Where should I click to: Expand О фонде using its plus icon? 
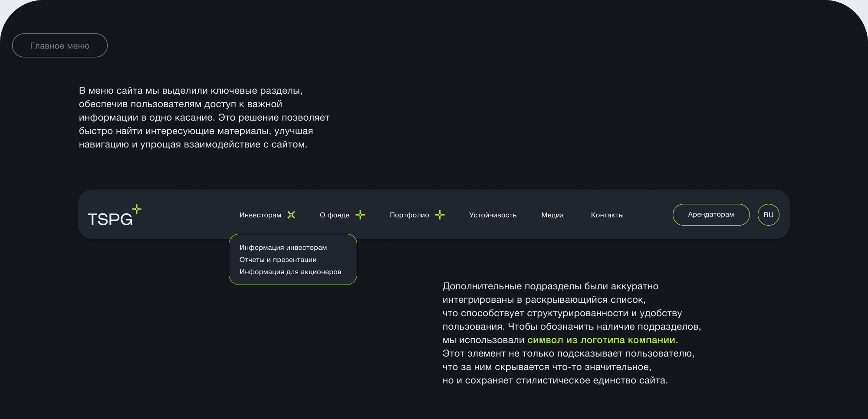360,215
